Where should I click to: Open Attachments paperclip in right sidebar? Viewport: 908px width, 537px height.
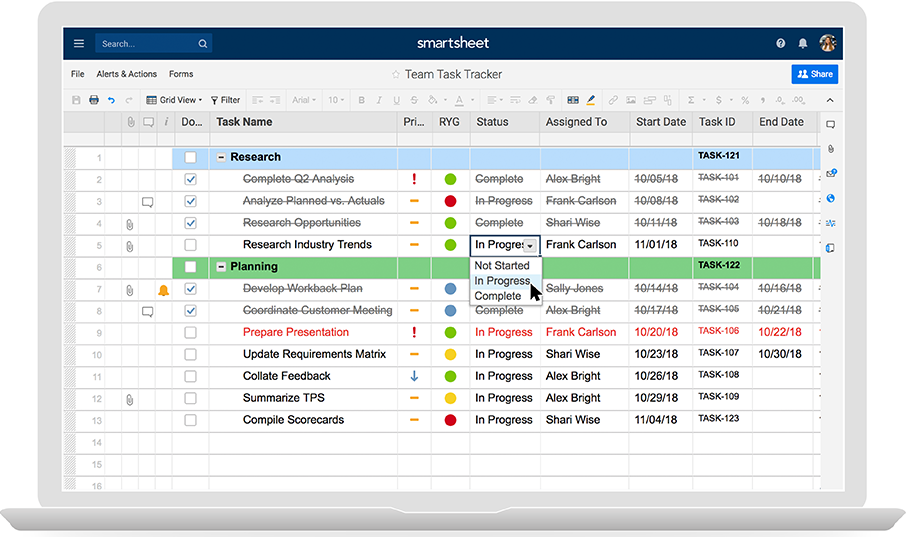point(830,149)
